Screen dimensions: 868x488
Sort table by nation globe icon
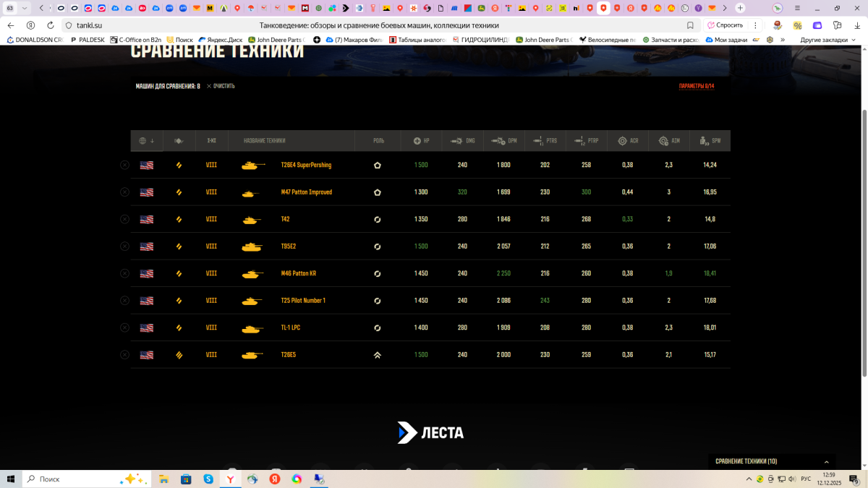(x=147, y=141)
